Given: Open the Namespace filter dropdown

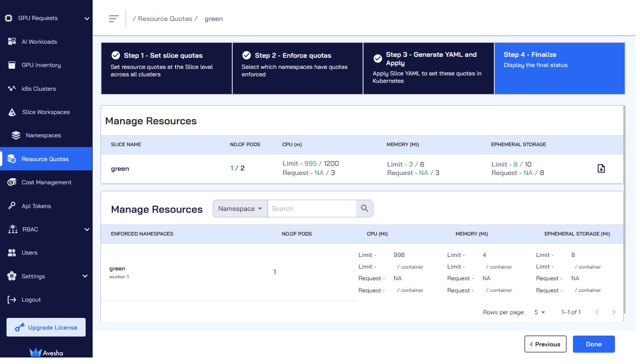Looking at the screenshot, I should click(x=240, y=209).
